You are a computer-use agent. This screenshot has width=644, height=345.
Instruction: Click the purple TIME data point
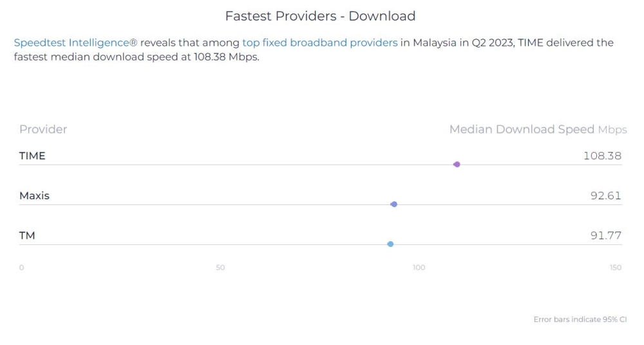click(x=457, y=164)
